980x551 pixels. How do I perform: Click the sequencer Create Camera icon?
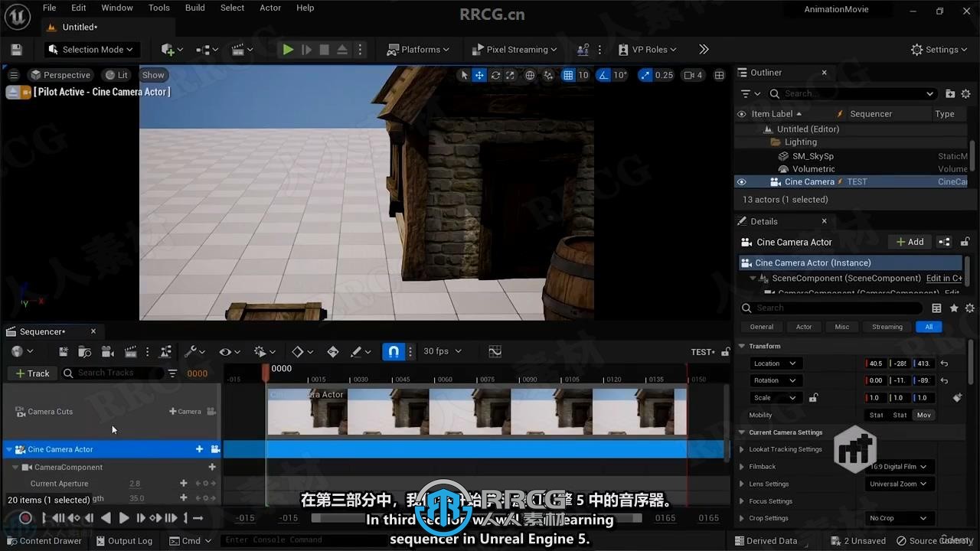coord(108,352)
